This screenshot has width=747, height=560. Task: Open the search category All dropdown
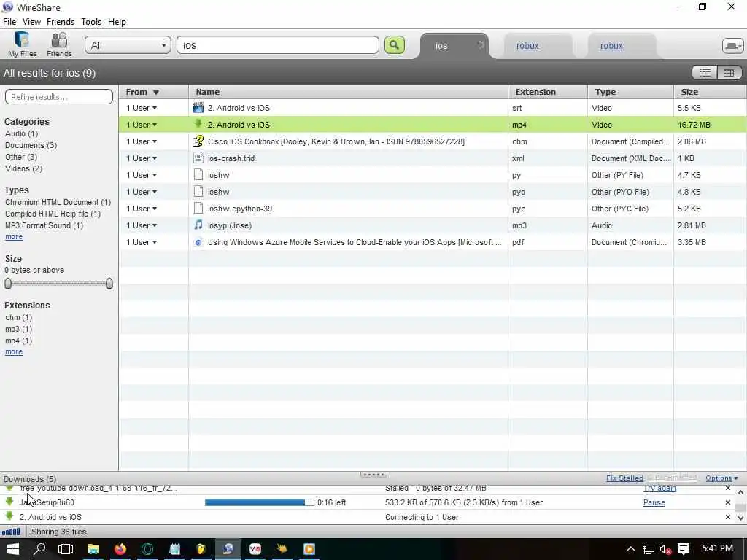point(128,45)
